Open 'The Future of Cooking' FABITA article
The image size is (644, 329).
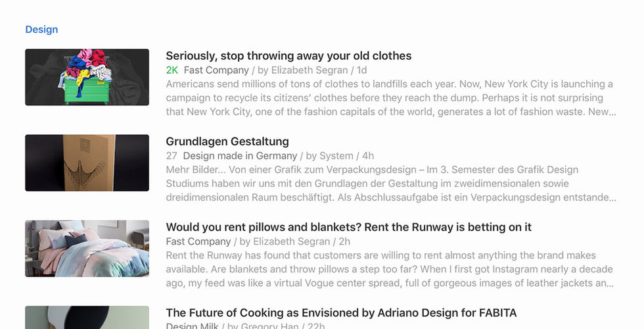[341, 313]
